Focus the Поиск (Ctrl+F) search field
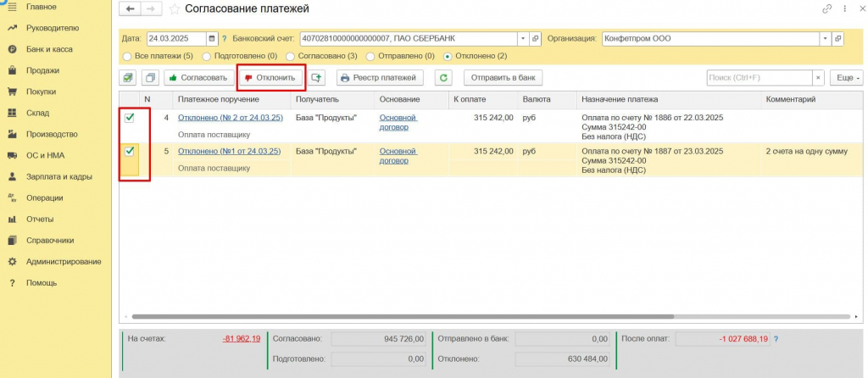Viewport: 868px width, 378px height. (x=759, y=78)
